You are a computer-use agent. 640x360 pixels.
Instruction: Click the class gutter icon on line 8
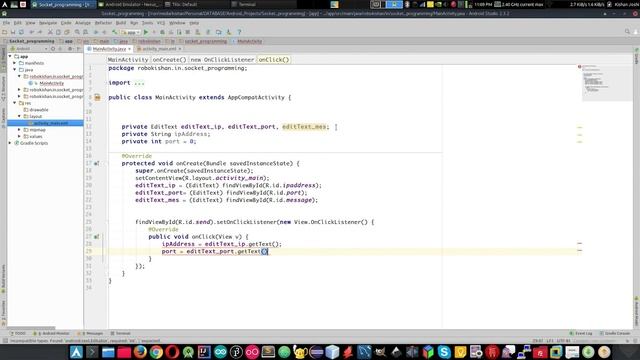coord(97,98)
